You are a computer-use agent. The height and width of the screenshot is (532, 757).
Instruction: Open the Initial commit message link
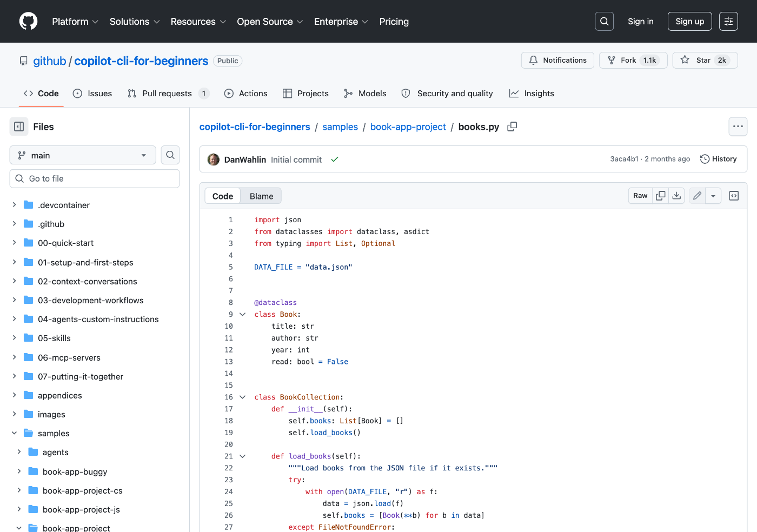[x=296, y=159]
